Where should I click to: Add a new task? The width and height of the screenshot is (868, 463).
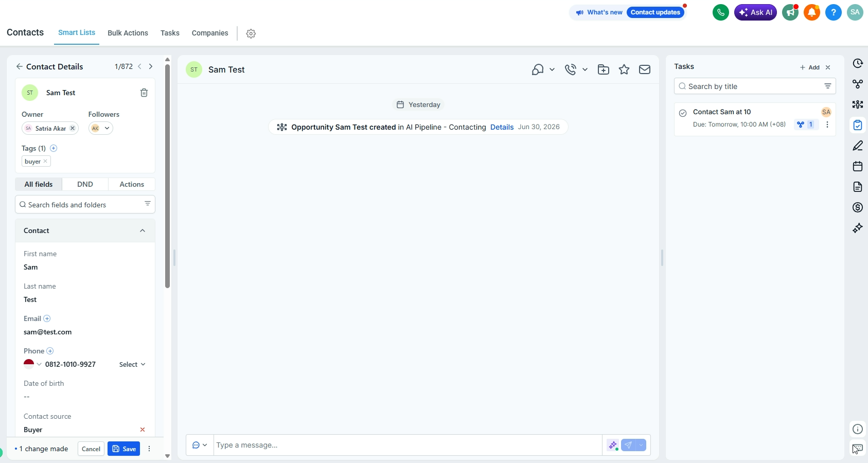[x=810, y=67]
